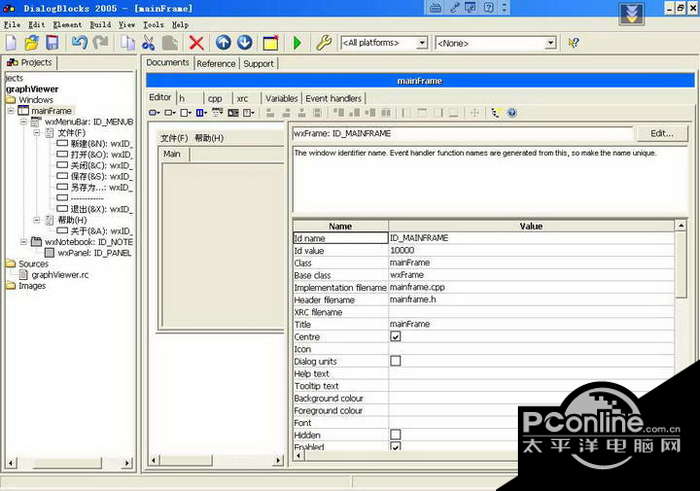The height and width of the screenshot is (491, 700).
Task: Switch to the Event handlers tab
Action: coord(333,98)
